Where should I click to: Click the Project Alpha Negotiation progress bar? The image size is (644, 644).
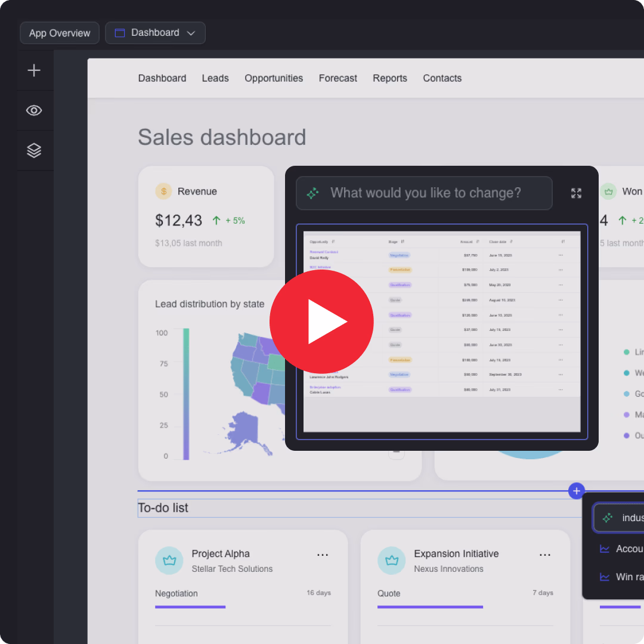190,606
